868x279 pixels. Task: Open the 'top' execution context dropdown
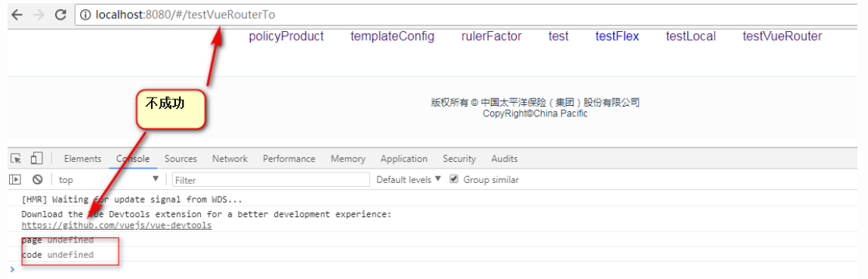[x=109, y=179]
